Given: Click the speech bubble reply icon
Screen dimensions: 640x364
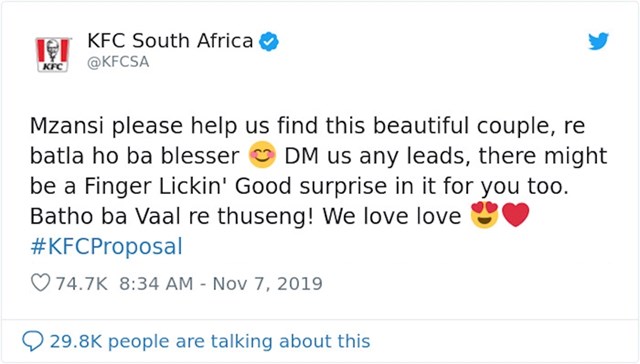Looking at the screenshot, I should click(33, 341).
